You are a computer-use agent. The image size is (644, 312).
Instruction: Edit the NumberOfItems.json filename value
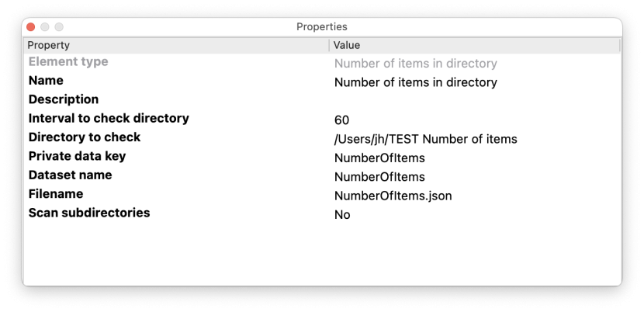(393, 196)
